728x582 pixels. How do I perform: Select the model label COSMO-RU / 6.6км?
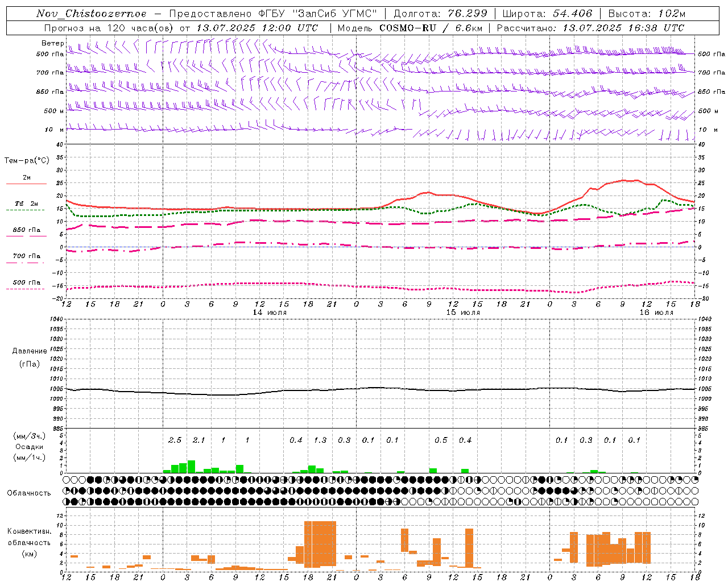point(431,28)
